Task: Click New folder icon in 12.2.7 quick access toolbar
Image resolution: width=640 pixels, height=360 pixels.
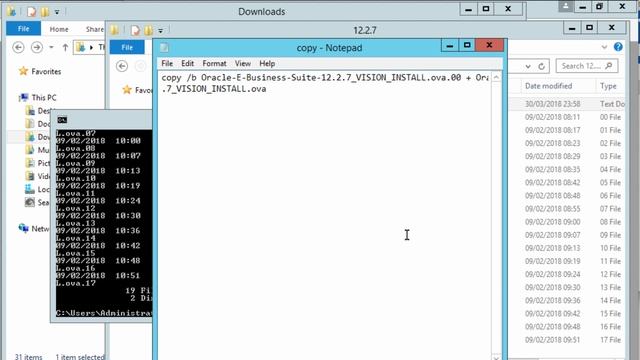Action: (x=148, y=30)
